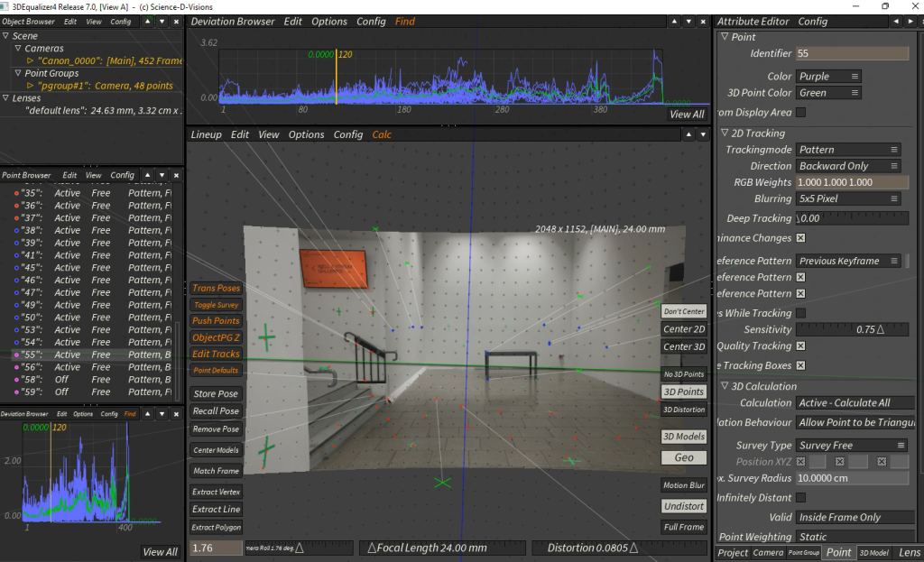Toggle the Geo display button
Image resolution: width=924 pixels, height=562 pixels.
684,457
